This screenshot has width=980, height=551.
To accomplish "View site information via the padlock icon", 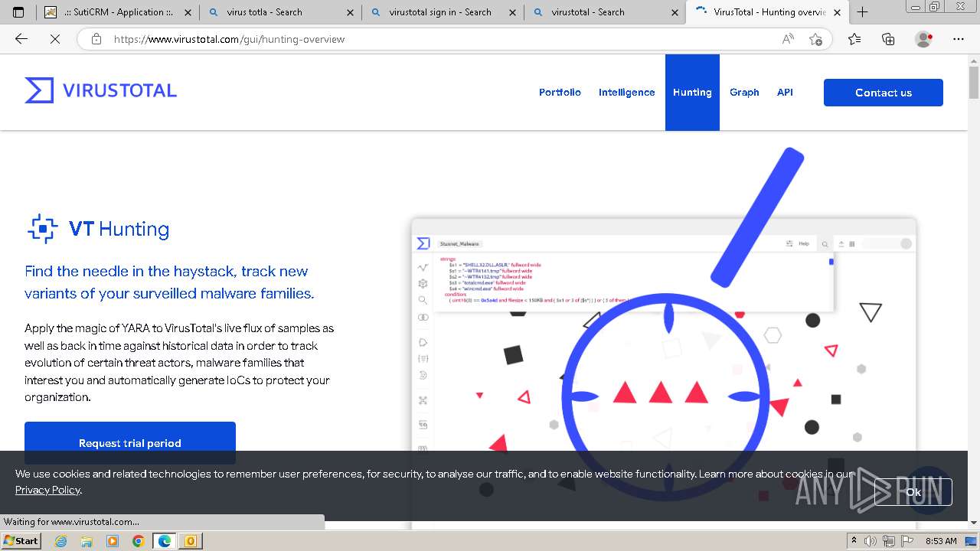I will click(x=96, y=39).
